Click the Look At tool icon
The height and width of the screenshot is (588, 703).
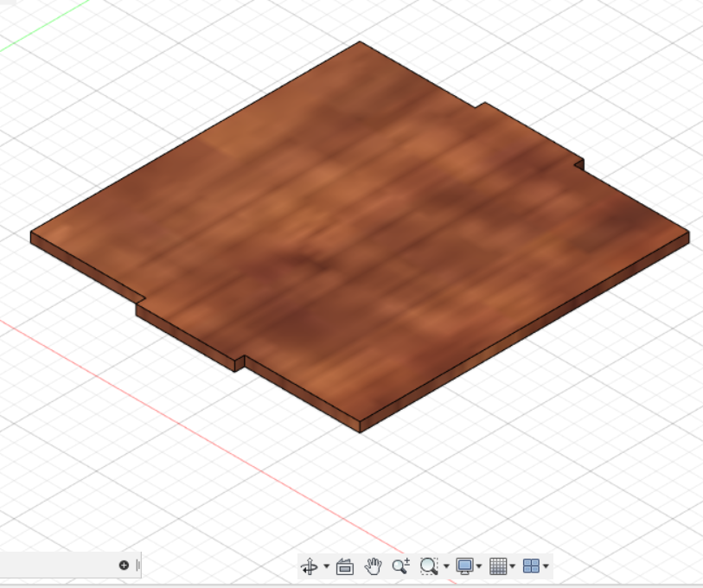344,566
